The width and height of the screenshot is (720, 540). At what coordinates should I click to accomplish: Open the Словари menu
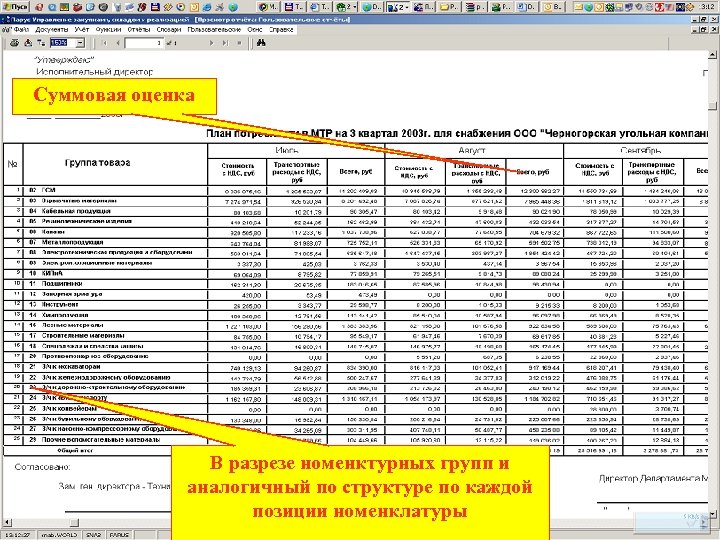click(169, 29)
